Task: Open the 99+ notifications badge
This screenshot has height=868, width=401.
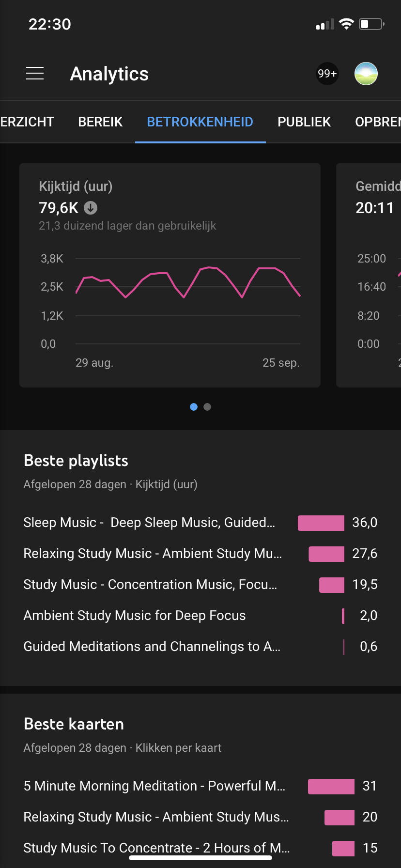Action: click(327, 74)
